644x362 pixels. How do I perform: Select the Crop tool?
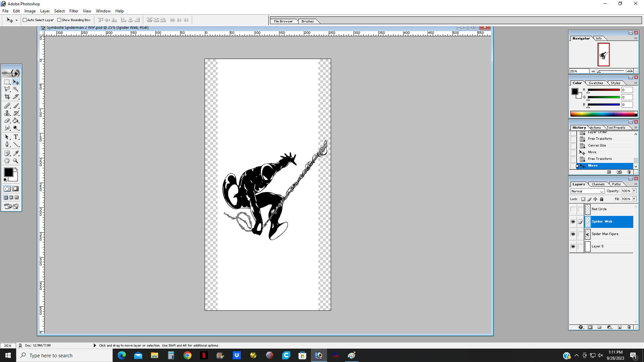(x=7, y=97)
